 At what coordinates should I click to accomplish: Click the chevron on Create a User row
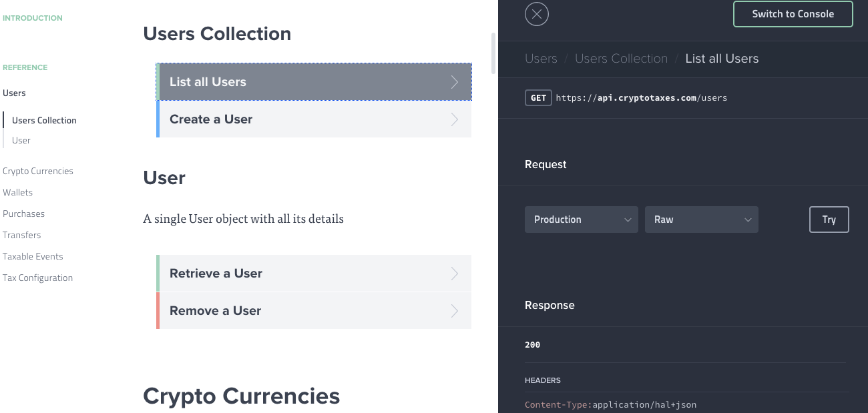[x=455, y=119]
